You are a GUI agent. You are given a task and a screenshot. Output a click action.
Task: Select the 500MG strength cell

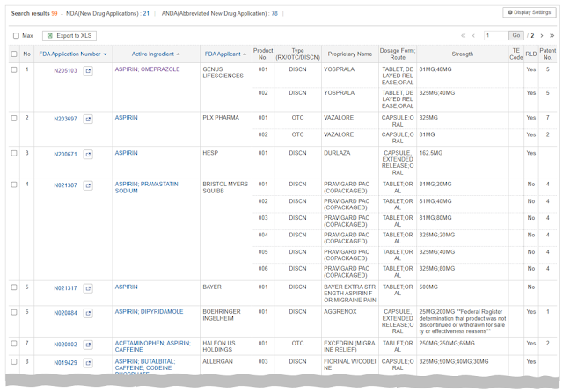click(x=463, y=294)
